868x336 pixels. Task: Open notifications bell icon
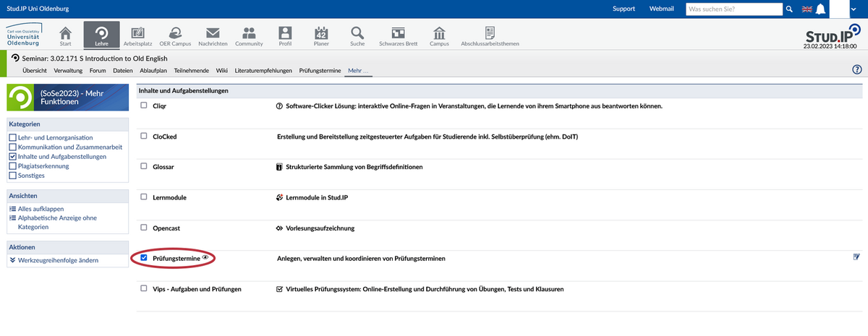point(820,9)
